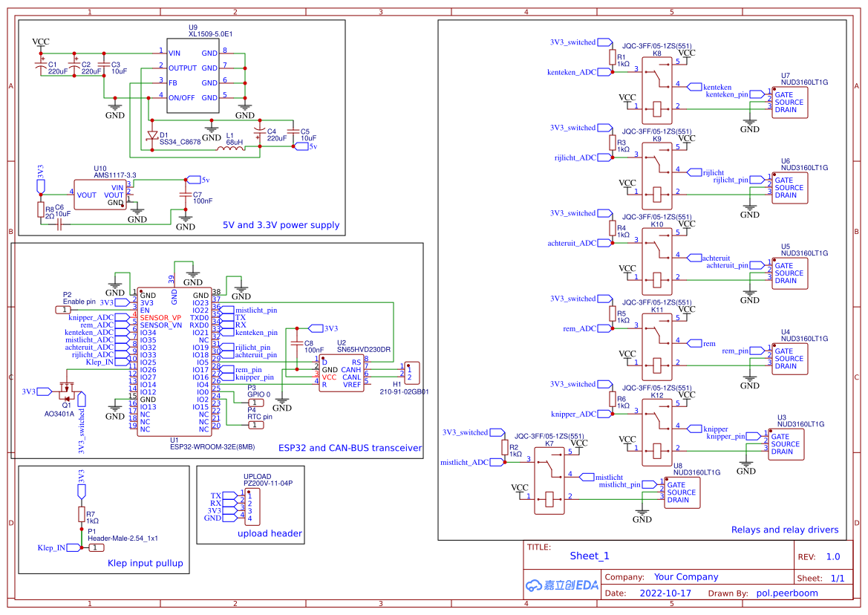Select capacitor C1 220uF

(42, 67)
